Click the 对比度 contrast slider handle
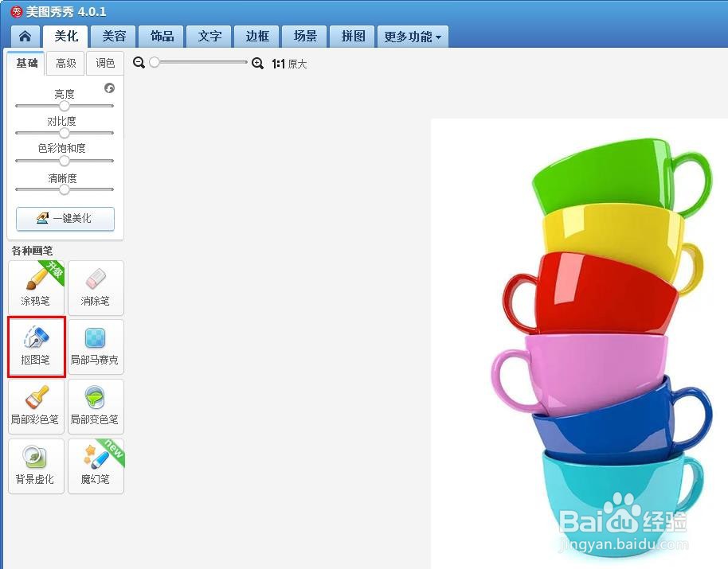The height and width of the screenshot is (569, 728). pos(65,133)
